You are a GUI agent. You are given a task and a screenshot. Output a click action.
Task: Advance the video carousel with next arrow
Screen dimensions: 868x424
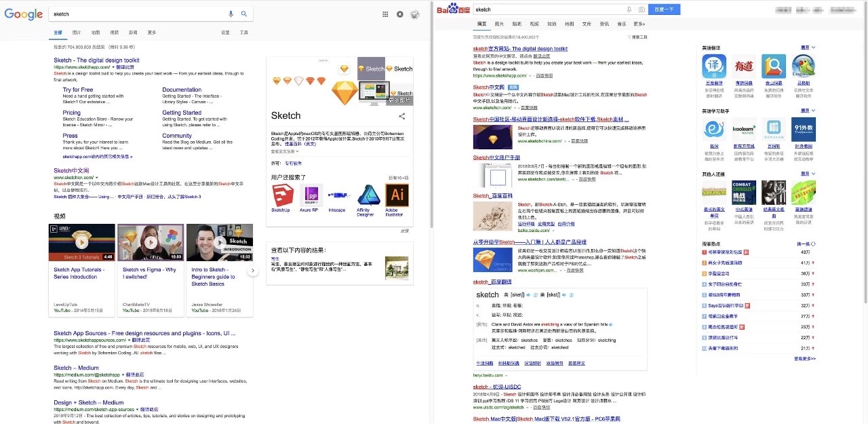pos(252,271)
